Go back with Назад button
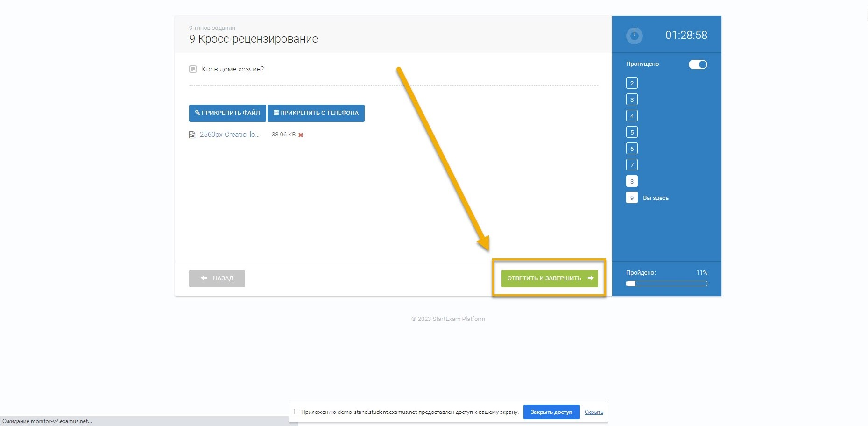868x426 pixels. tap(217, 278)
